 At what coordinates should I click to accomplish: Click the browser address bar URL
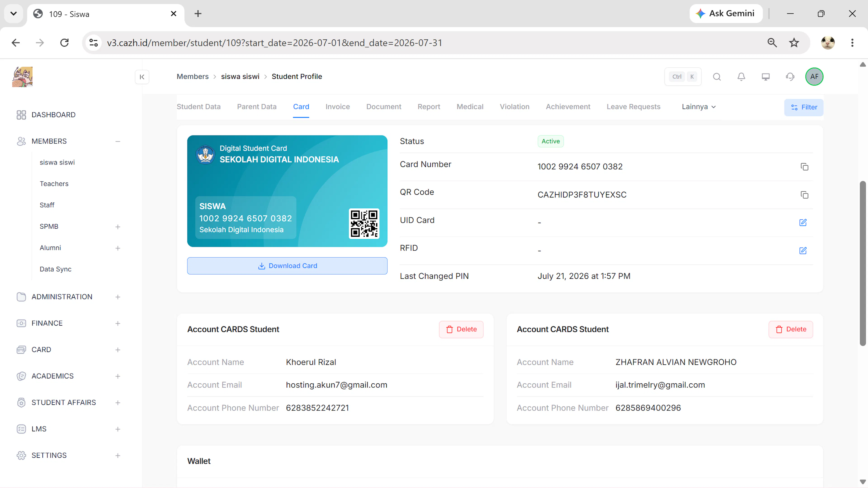(x=275, y=43)
